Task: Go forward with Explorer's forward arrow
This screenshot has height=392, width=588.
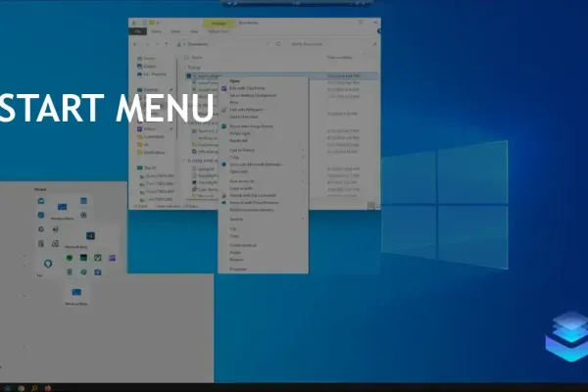Action: (x=147, y=44)
